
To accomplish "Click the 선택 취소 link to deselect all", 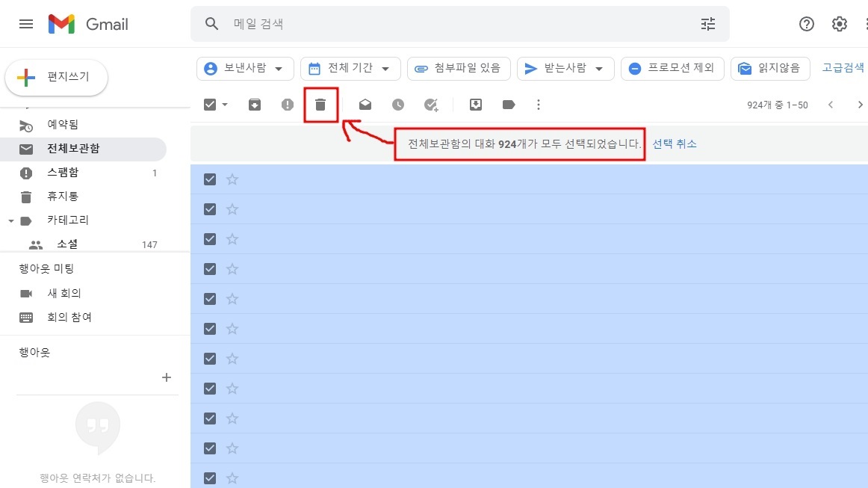I will click(x=674, y=143).
